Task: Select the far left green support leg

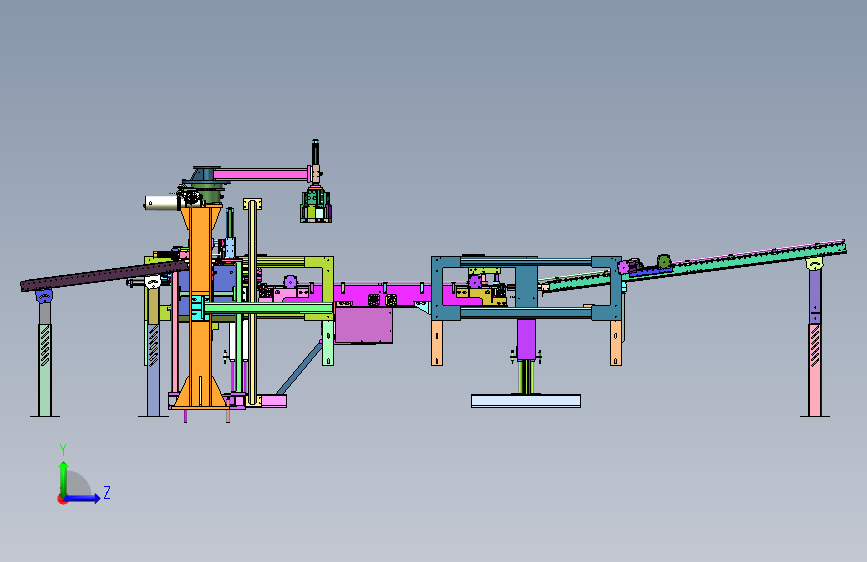Action: point(45,370)
